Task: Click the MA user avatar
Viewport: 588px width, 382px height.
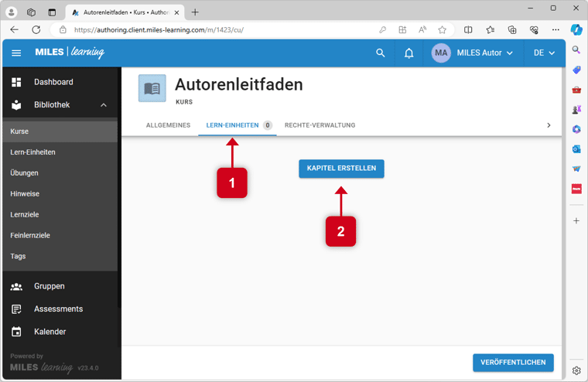Action: pyautogui.click(x=441, y=53)
